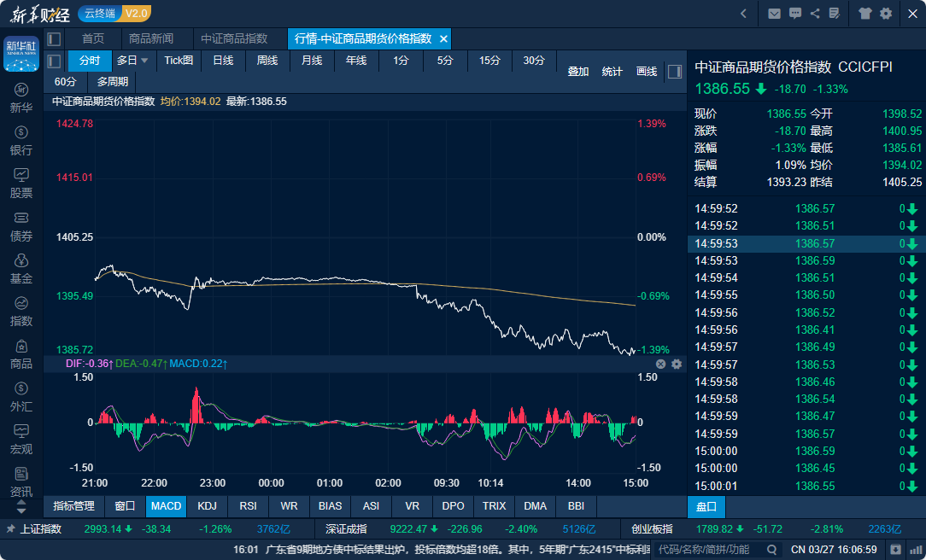Open the 盘口 button panel
This screenshot has width=926, height=560.
pos(706,506)
